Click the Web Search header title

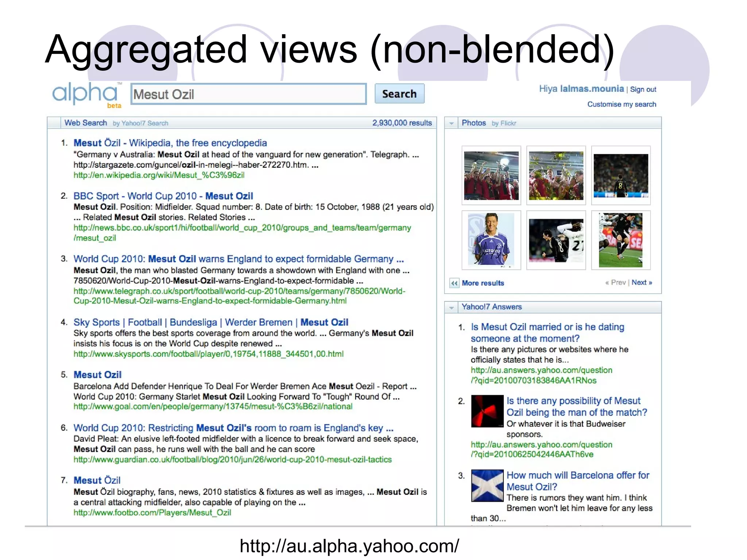coord(86,123)
